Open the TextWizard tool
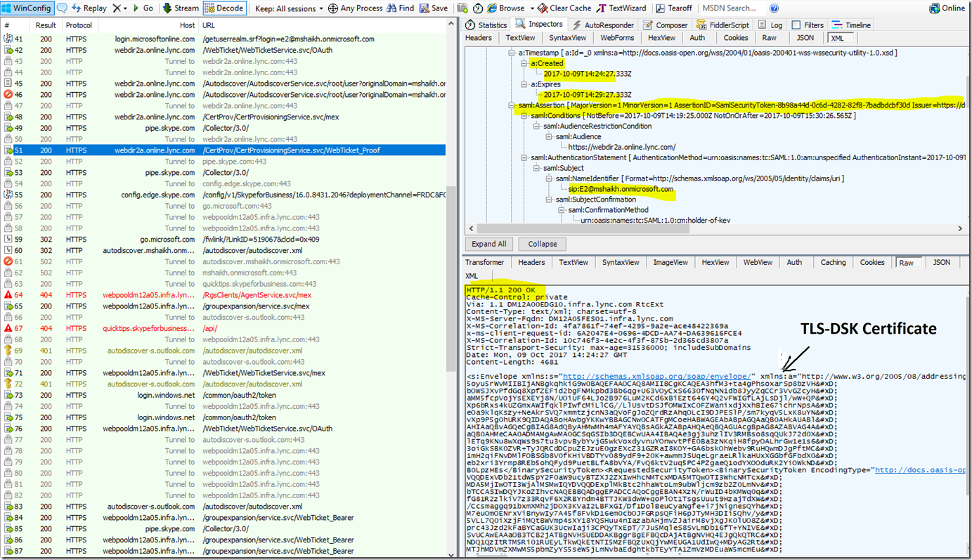This screenshot has height=560, width=972. 622,8
